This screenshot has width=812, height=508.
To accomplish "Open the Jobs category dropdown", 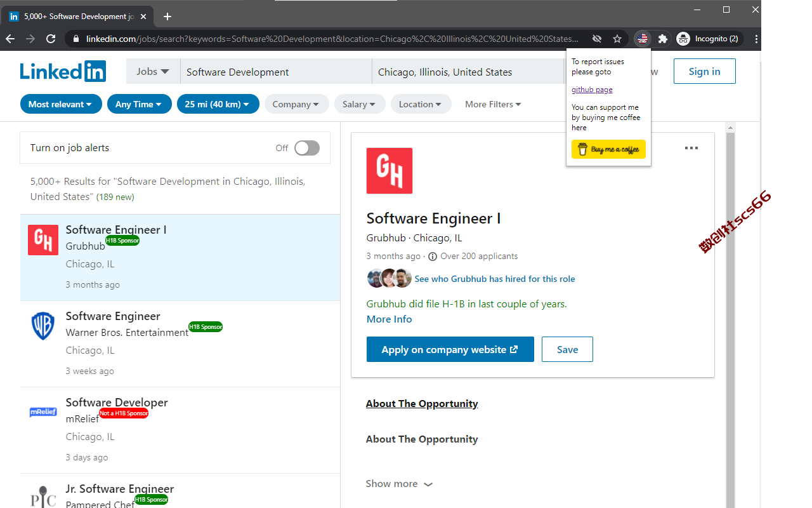I will click(x=153, y=72).
